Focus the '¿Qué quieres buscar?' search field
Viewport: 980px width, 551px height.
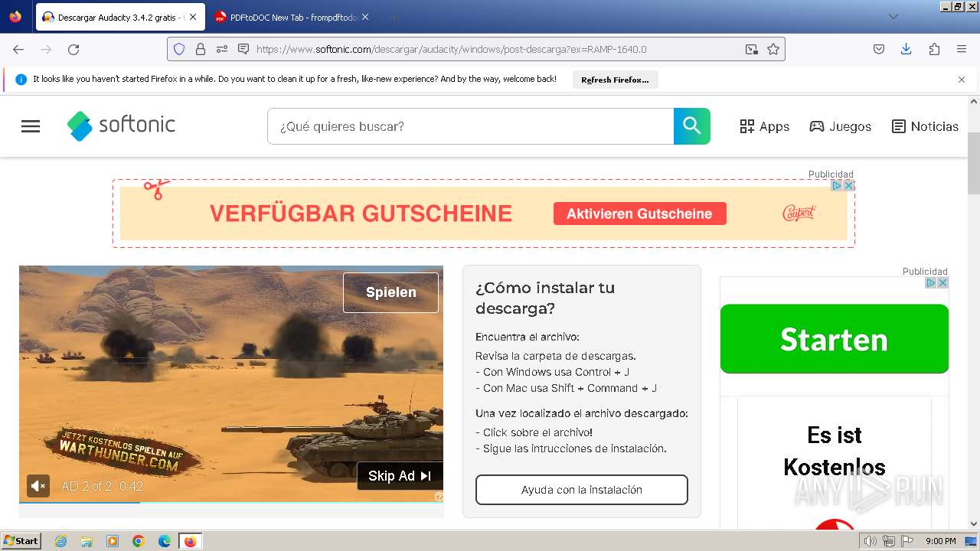click(x=470, y=126)
